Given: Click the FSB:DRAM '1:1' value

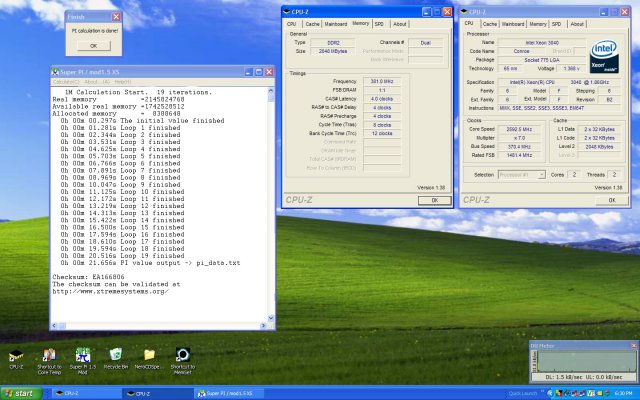Looking at the screenshot, I should (x=382, y=90).
